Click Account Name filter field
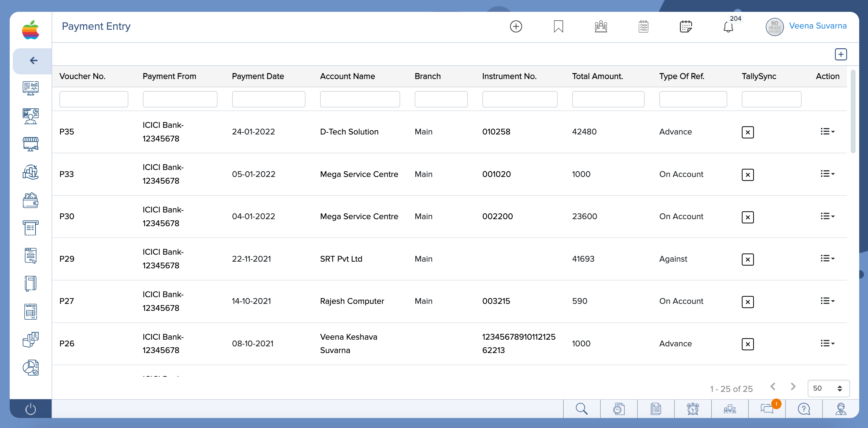The image size is (868, 428). (360, 99)
